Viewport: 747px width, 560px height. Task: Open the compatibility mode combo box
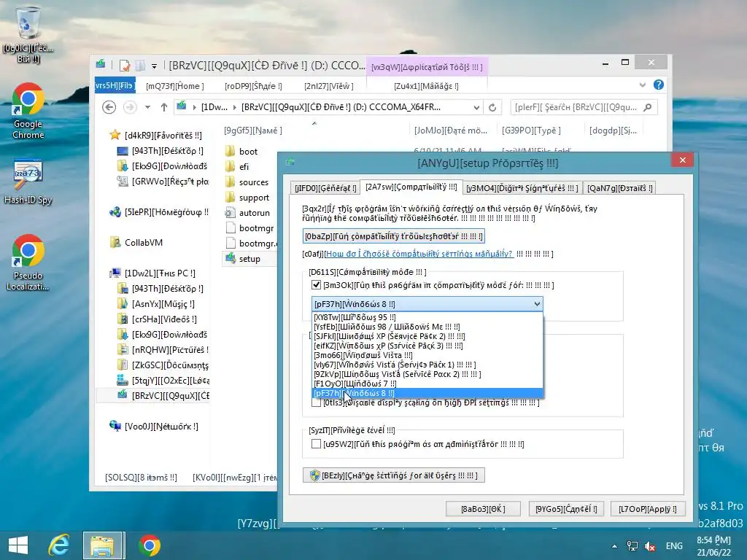coord(427,304)
